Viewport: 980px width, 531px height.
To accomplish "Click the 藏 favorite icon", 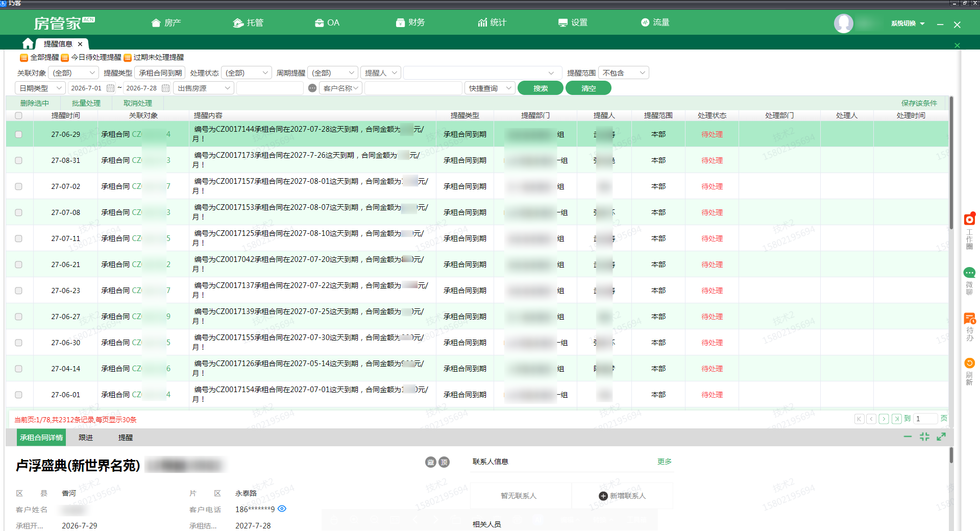I will pyautogui.click(x=431, y=462).
